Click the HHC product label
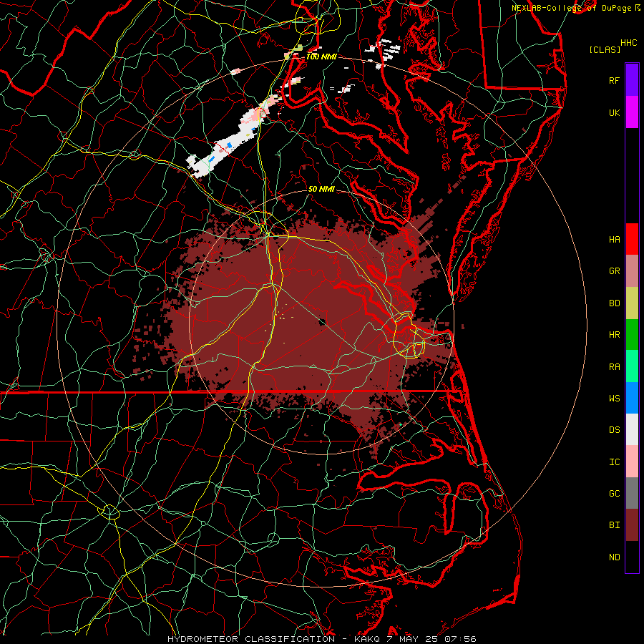Viewport: 644px width, 644px height. coord(628,43)
